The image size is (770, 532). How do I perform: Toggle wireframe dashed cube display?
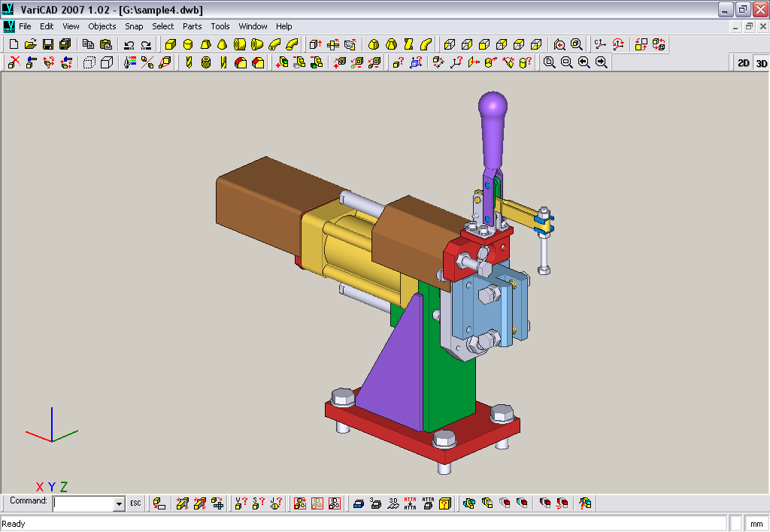click(89, 63)
